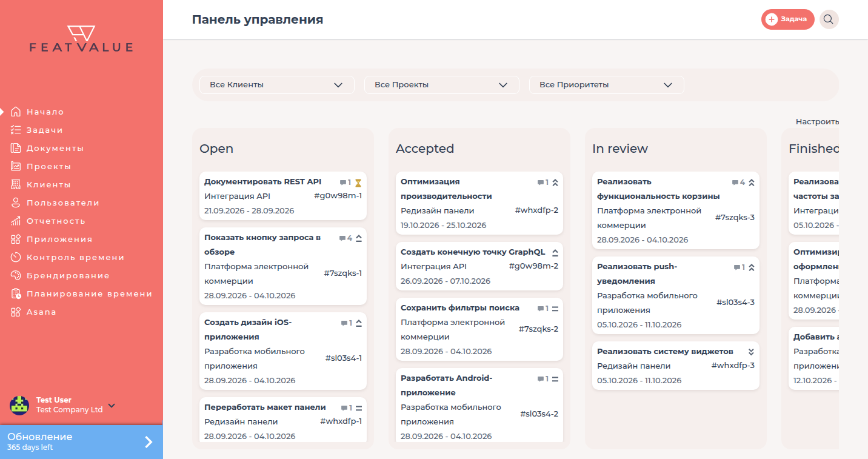The height and width of the screenshot is (459, 868).
Task: Open task Показать кнопку запроса в обзоре
Action: [x=262, y=244]
